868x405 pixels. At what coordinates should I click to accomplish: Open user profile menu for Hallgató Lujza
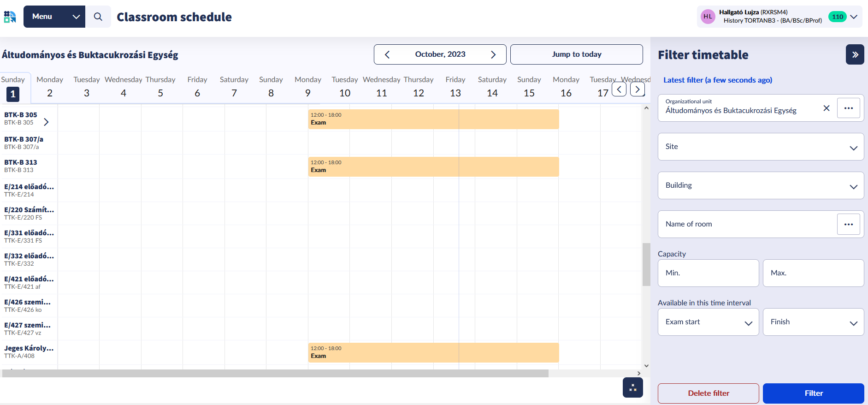(779, 17)
